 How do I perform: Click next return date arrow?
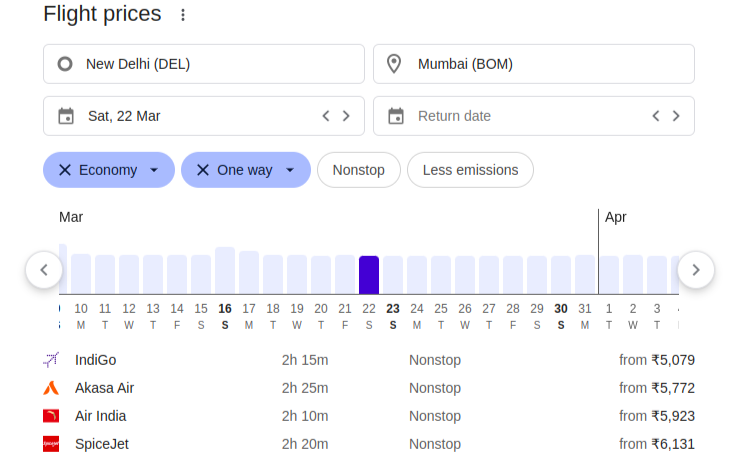[676, 116]
